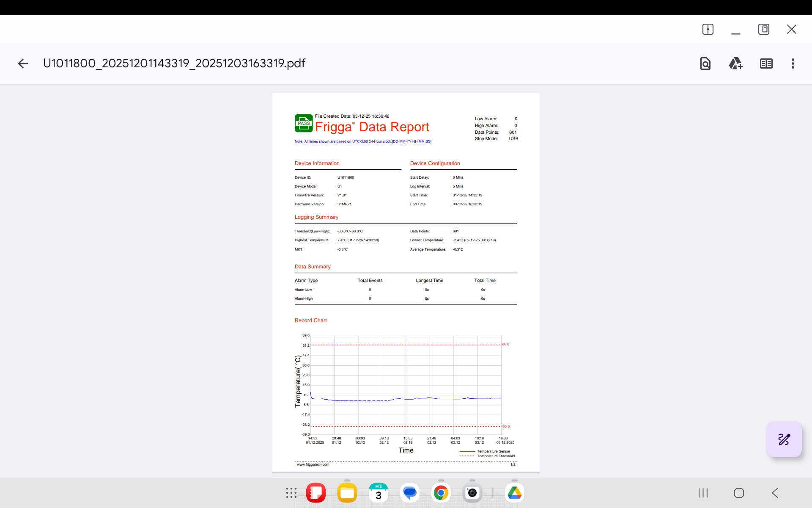This screenshot has width=812, height=508.
Task: Open the three-dot more options menu
Action: coord(793,63)
